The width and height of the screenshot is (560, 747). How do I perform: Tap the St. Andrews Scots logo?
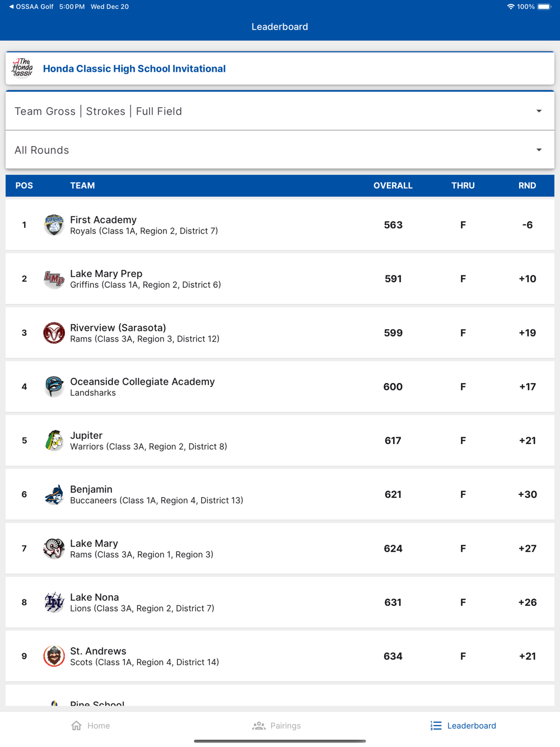tap(54, 656)
